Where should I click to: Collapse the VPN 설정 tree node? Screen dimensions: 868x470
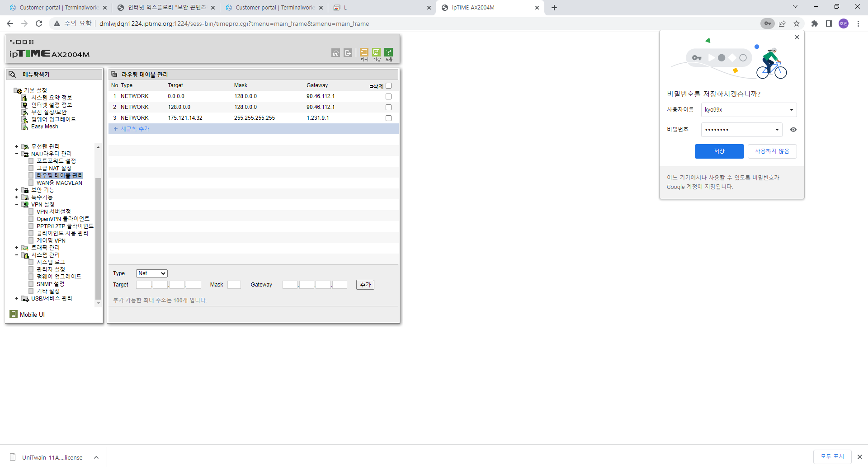point(17,204)
